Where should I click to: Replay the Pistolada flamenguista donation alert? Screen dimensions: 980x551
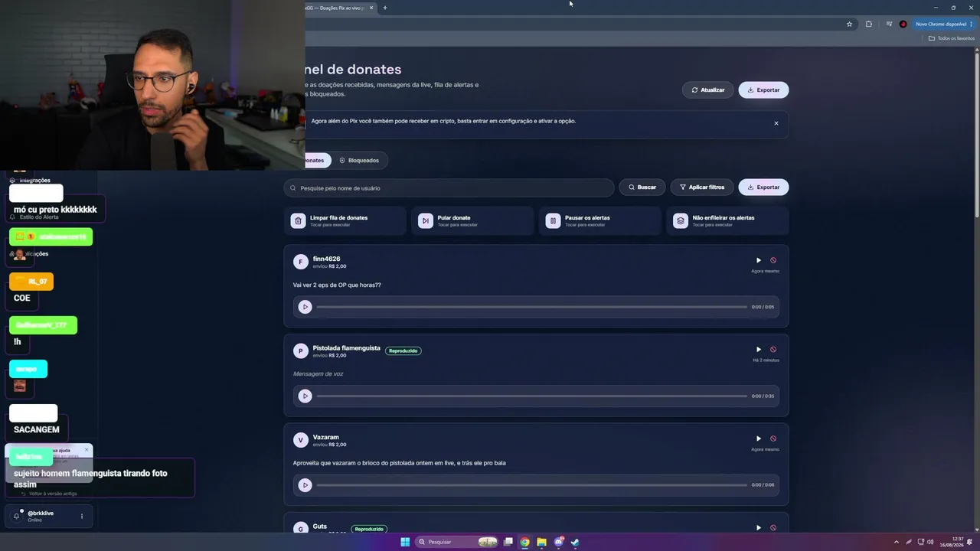759,350
